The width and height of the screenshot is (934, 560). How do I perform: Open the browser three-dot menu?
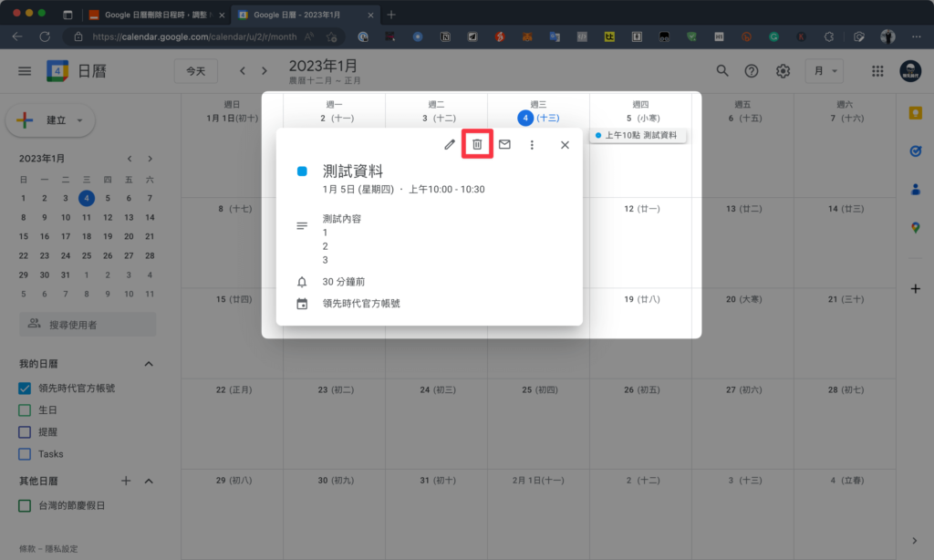(916, 36)
